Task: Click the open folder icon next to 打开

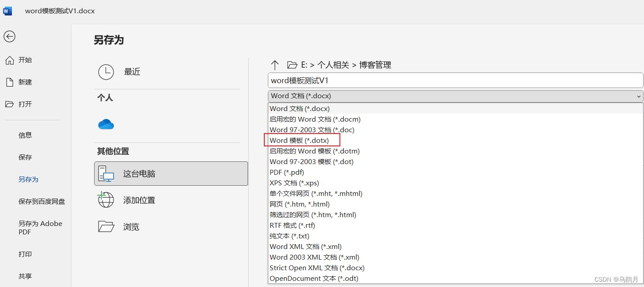Action: tap(9, 104)
